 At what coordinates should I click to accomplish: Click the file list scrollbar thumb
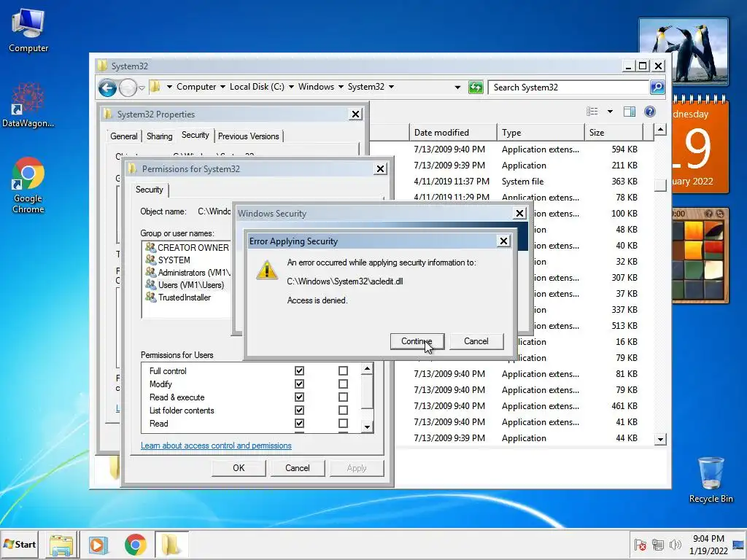pyautogui.click(x=660, y=184)
